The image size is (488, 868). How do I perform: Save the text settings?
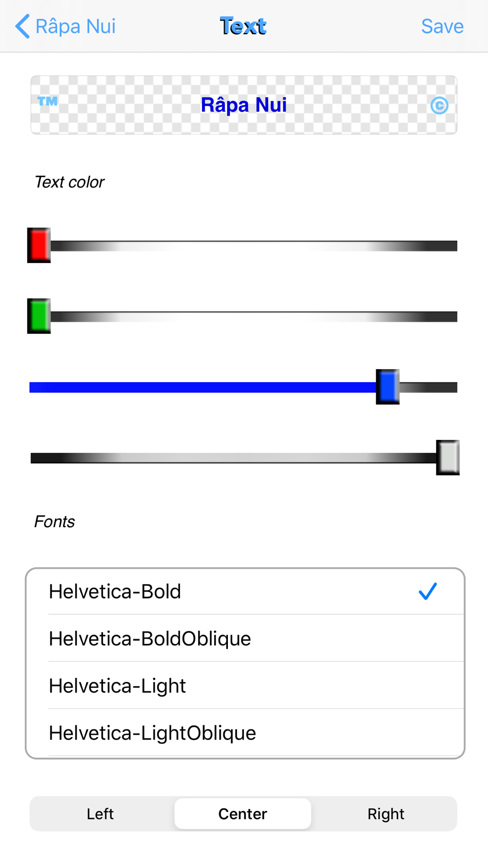442,26
